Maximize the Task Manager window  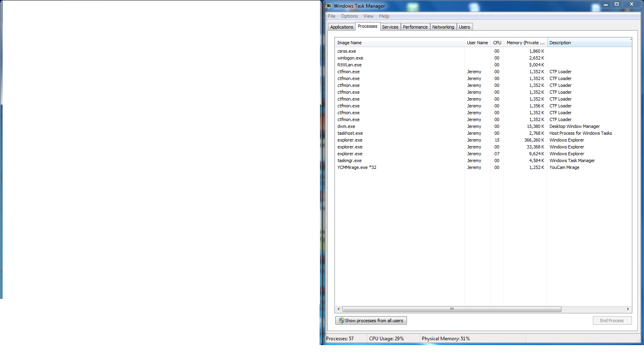click(616, 4)
